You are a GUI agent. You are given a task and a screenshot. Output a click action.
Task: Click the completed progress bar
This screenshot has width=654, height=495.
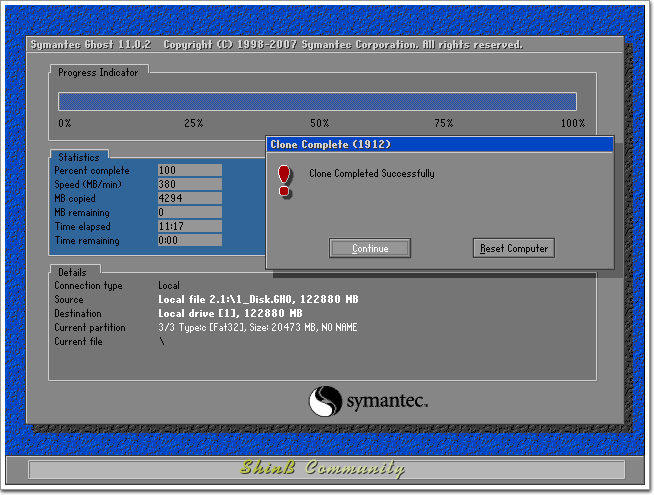[x=317, y=101]
